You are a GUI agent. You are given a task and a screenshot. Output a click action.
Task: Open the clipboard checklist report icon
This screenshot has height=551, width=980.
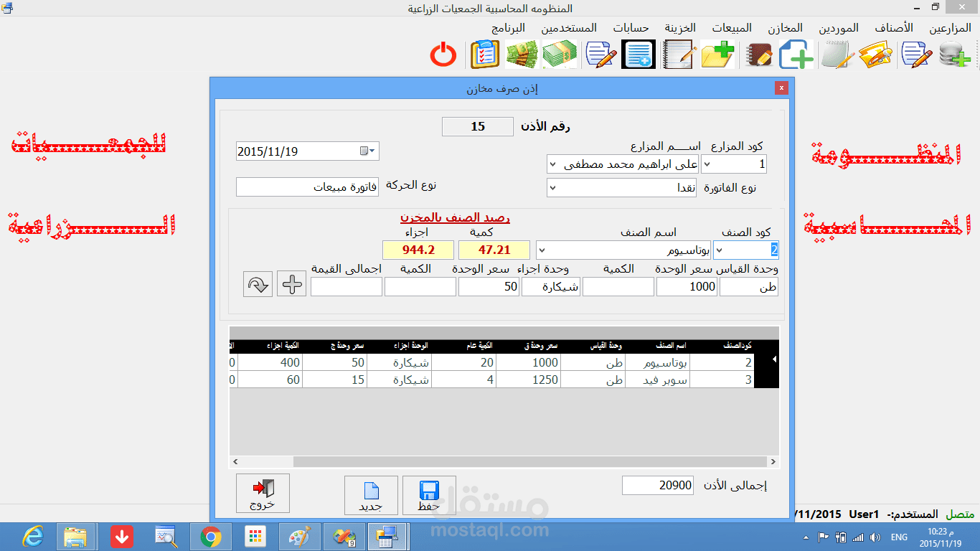click(485, 52)
